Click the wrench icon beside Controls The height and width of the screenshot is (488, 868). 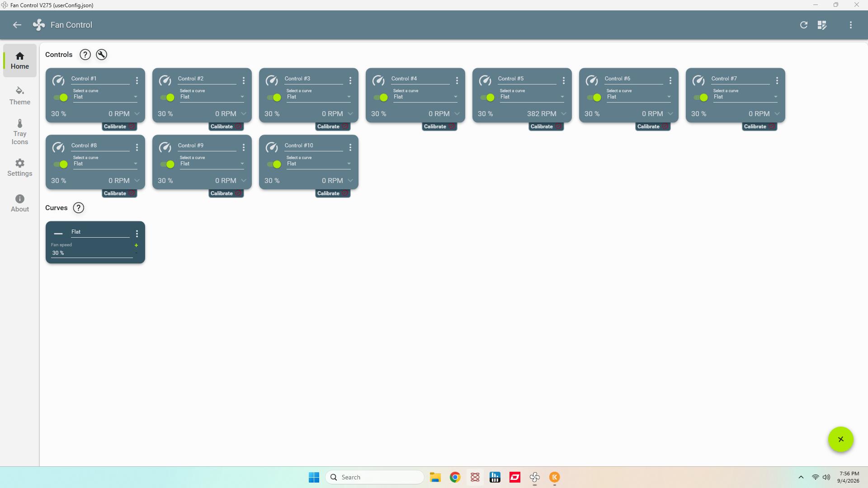pyautogui.click(x=101, y=55)
